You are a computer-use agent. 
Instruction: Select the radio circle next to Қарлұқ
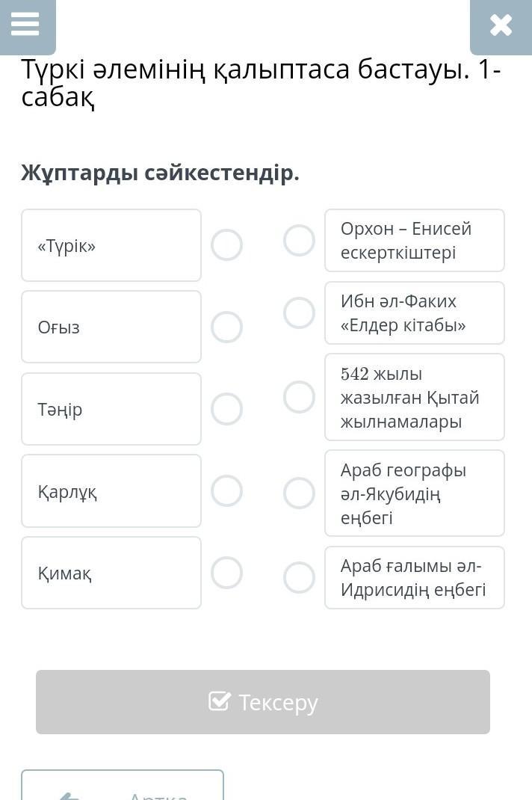coord(226,491)
